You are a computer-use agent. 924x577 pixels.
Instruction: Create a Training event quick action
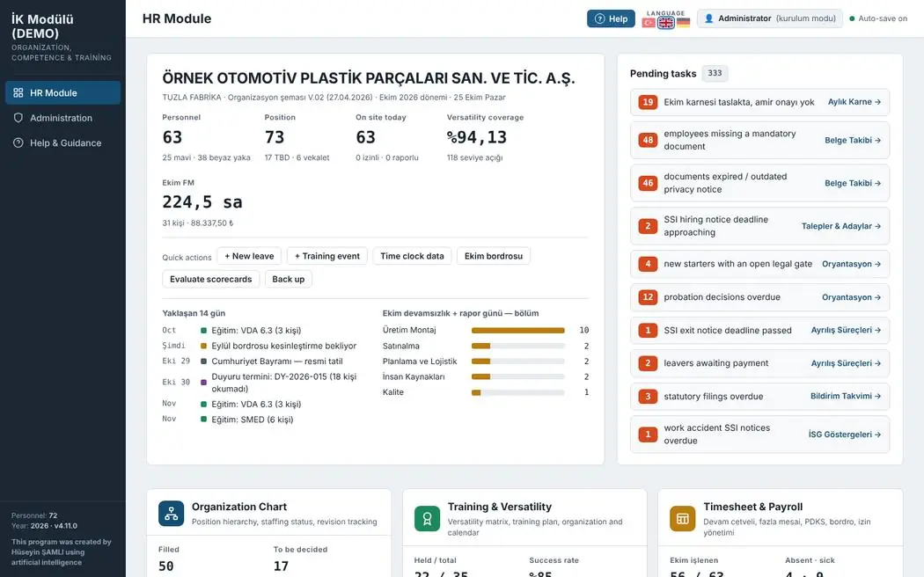click(x=327, y=256)
